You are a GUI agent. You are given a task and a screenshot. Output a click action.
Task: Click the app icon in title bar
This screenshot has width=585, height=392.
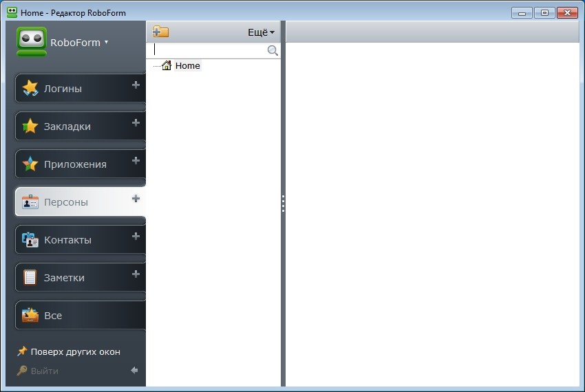pos(12,12)
